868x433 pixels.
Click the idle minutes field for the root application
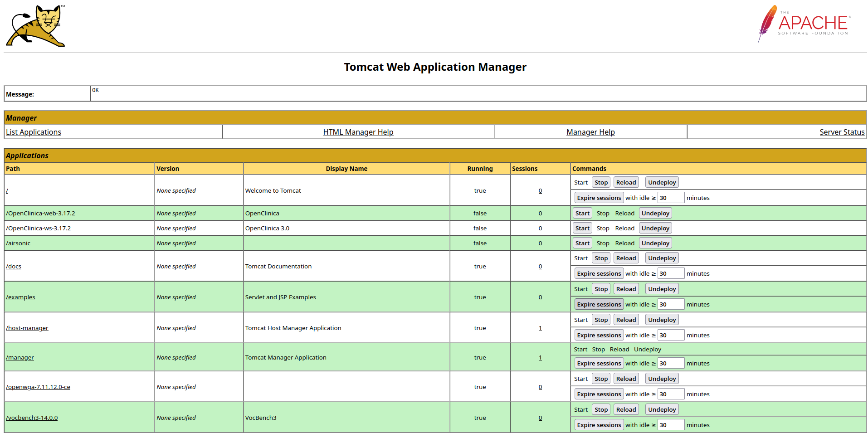coord(671,197)
